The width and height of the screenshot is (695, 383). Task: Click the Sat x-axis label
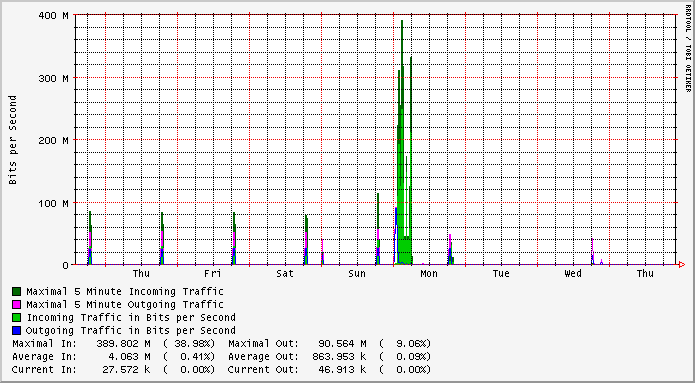click(x=285, y=274)
